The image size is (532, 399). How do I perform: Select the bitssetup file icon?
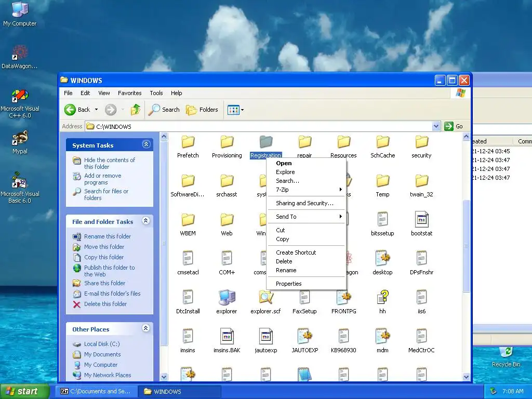tap(382, 220)
